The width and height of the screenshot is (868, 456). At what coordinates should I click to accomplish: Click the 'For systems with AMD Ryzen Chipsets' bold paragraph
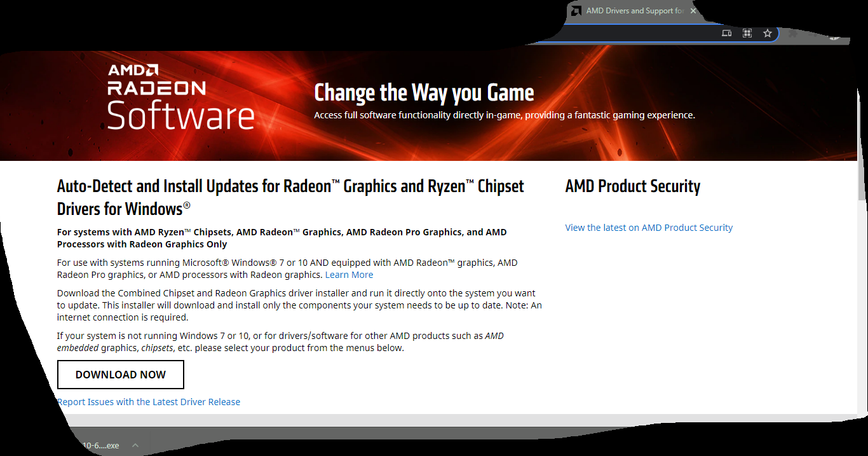(x=282, y=238)
